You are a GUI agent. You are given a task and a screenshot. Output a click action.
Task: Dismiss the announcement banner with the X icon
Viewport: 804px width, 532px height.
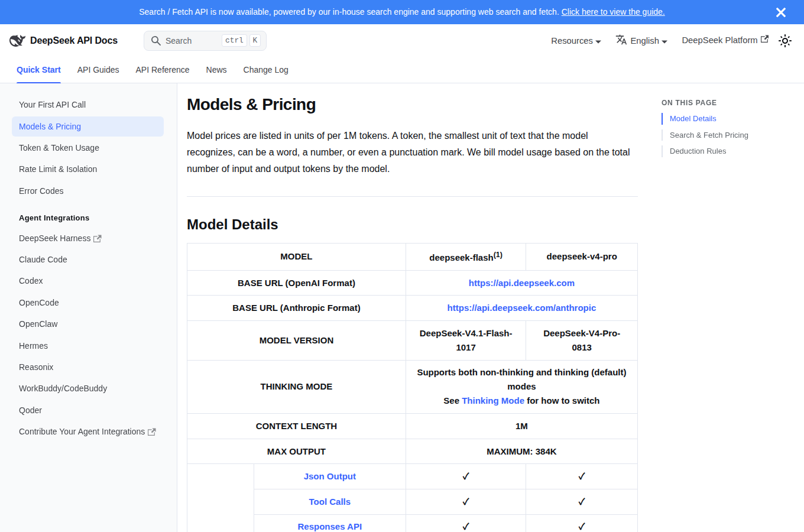(x=781, y=12)
